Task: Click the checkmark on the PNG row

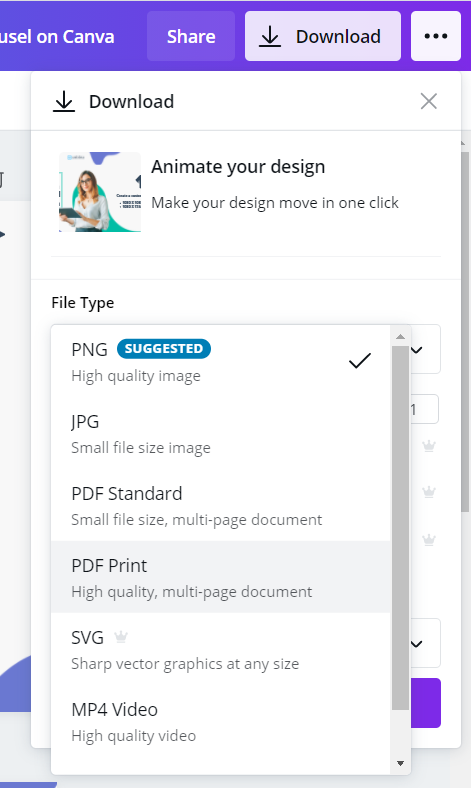Action: click(x=360, y=360)
